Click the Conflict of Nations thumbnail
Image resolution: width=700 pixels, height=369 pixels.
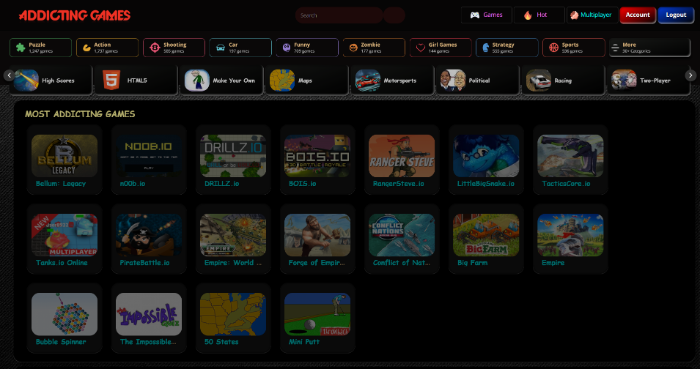[402, 235]
